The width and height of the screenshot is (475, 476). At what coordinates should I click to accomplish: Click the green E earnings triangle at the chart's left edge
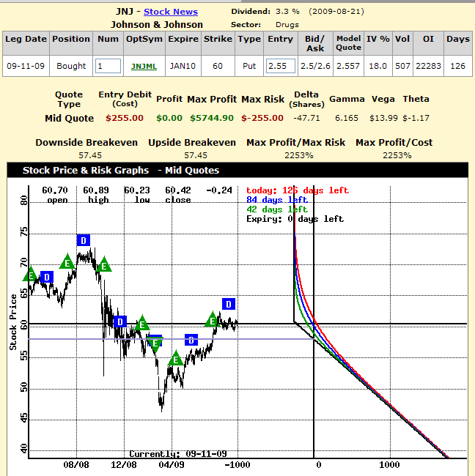31,274
